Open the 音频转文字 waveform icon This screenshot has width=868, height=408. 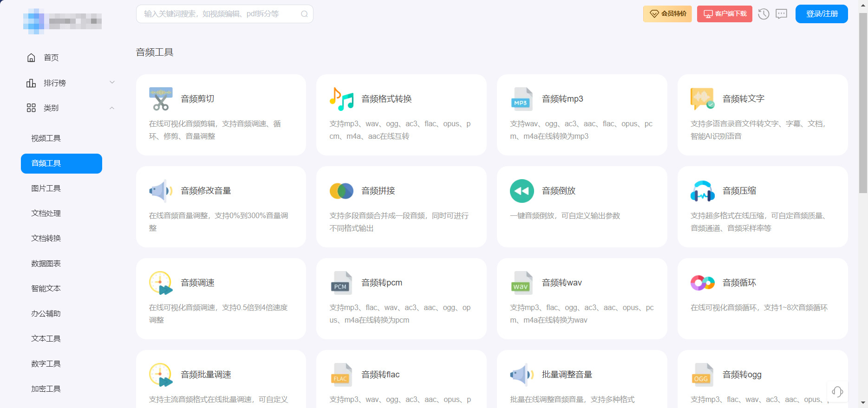[x=703, y=99]
